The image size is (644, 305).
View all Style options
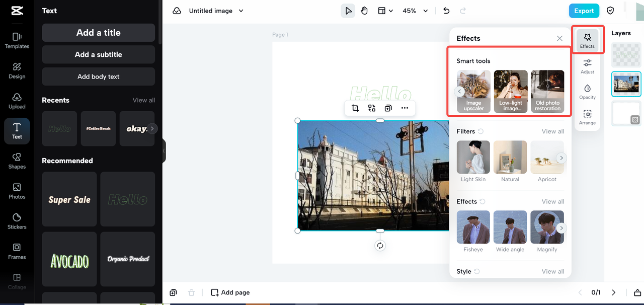click(x=553, y=271)
